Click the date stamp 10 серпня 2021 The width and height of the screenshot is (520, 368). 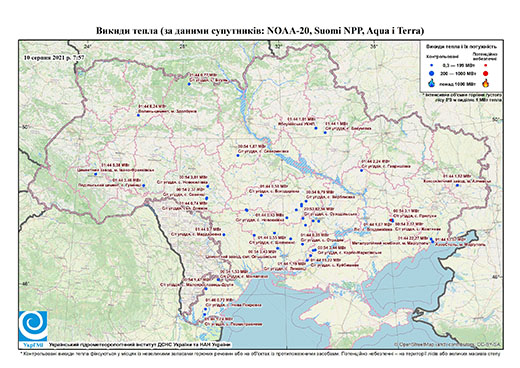[x=54, y=57]
